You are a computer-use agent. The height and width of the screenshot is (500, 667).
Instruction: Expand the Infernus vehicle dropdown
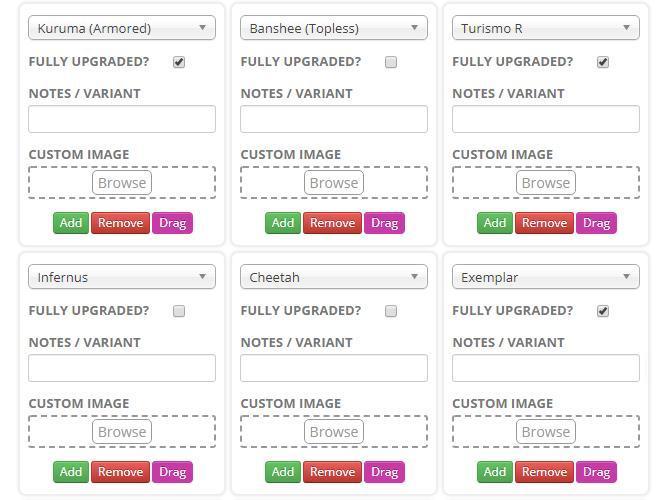click(122, 277)
